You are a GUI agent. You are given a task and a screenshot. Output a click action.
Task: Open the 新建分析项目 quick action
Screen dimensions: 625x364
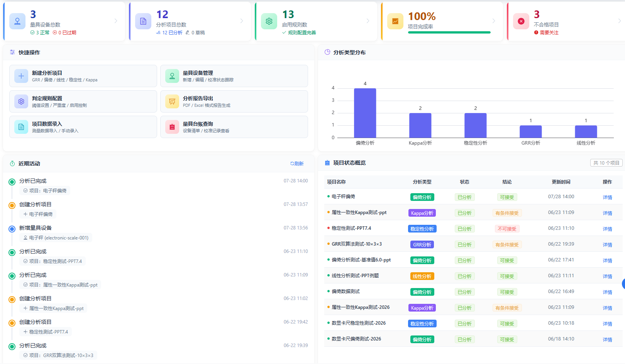pos(83,76)
